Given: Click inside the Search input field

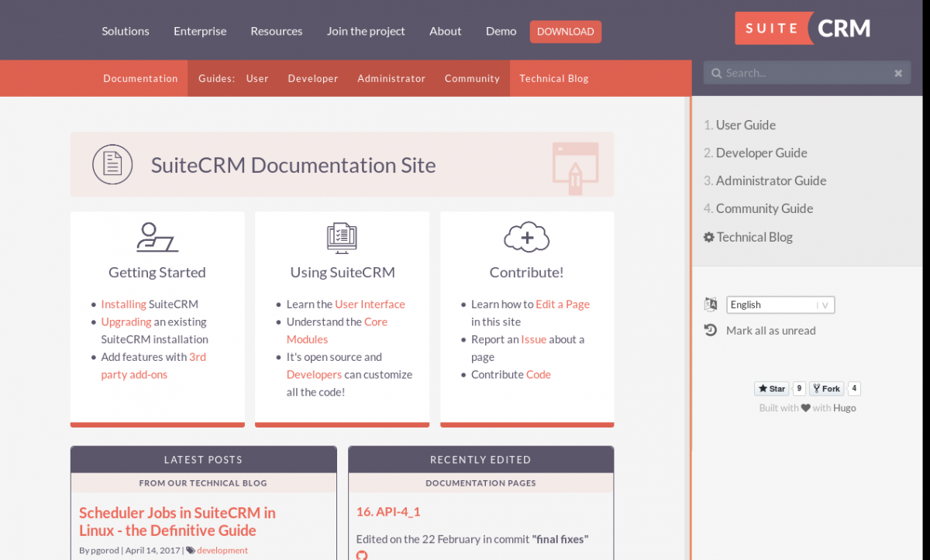Looking at the screenshot, I should (798, 72).
